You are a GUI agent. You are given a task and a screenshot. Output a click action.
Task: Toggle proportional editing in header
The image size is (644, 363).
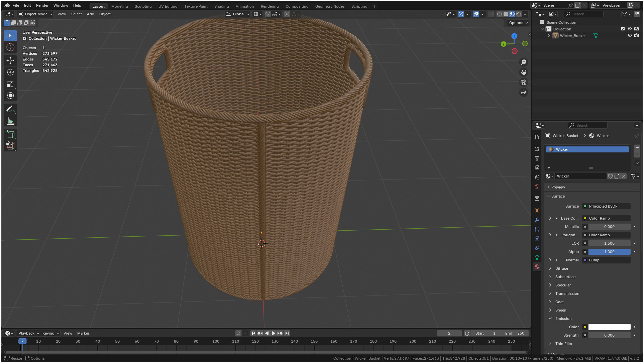click(287, 14)
